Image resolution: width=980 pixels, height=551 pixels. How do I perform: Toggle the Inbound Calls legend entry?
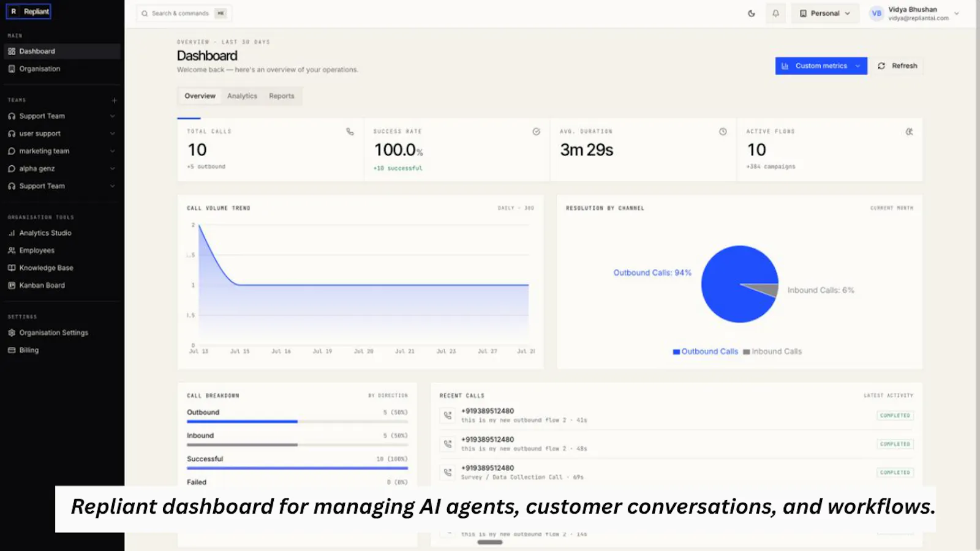click(772, 351)
